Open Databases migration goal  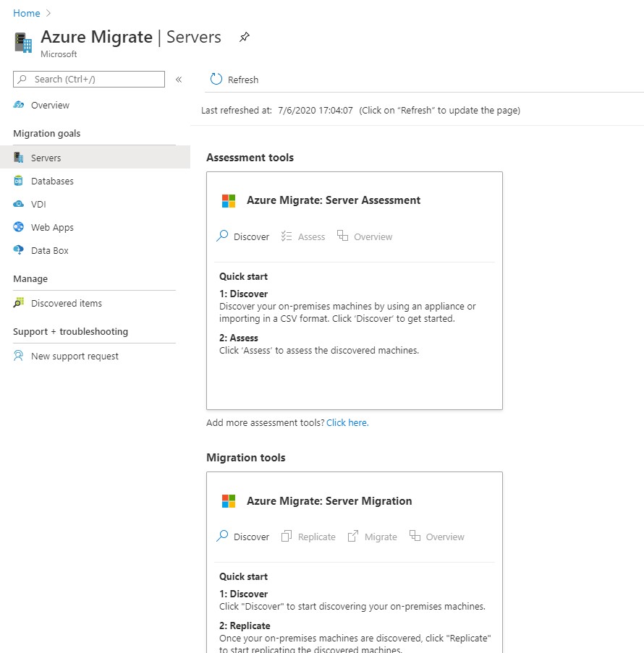[x=52, y=182]
